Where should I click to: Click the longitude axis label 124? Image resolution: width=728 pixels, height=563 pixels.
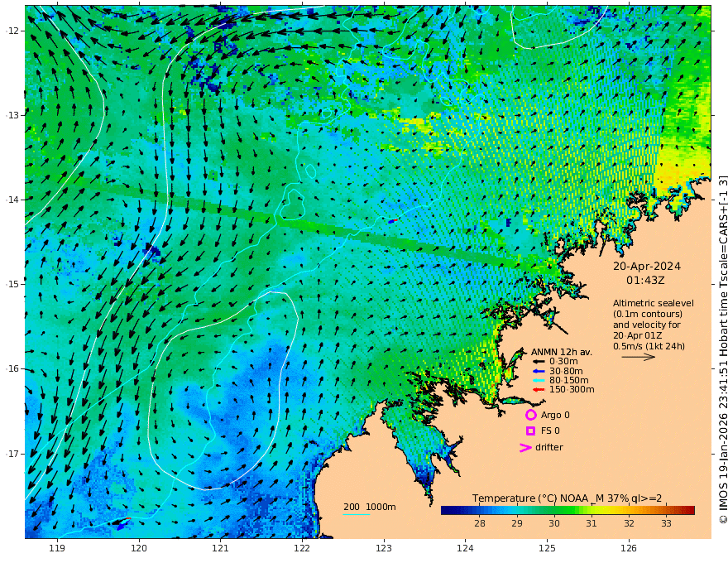(465, 548)
